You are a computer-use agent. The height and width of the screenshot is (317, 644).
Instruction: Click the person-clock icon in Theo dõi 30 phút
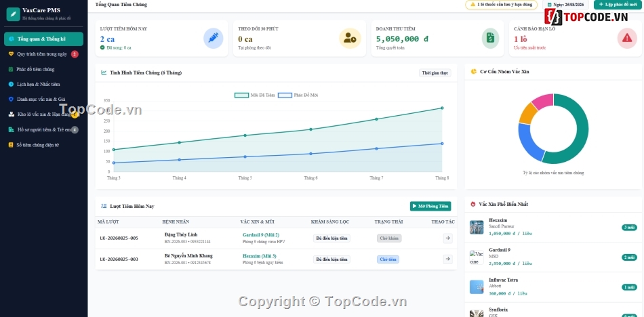pos(350,38)
